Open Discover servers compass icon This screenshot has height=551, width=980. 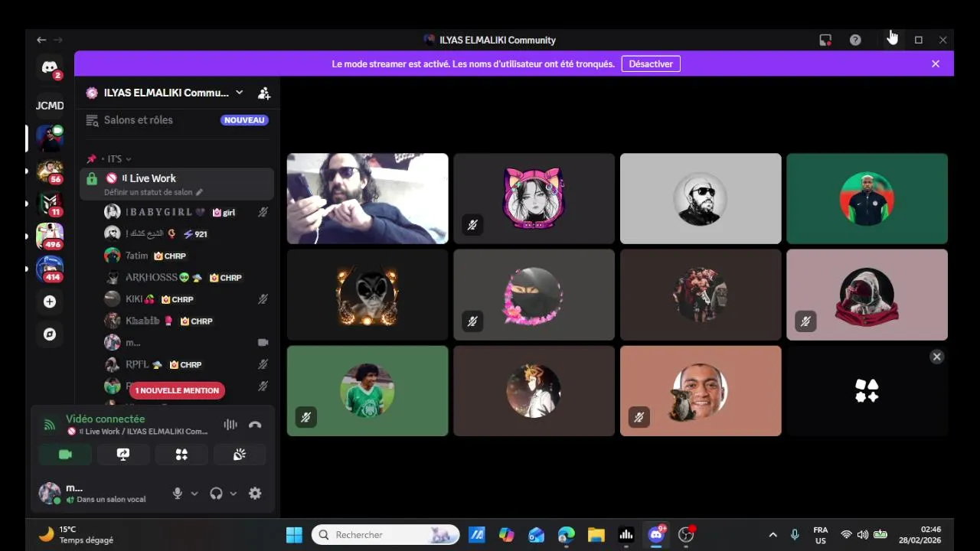coord(50,334)
